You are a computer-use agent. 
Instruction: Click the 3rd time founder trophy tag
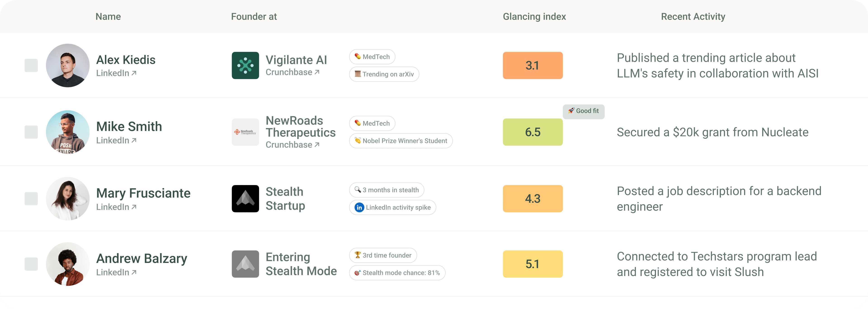coord(383,256)
